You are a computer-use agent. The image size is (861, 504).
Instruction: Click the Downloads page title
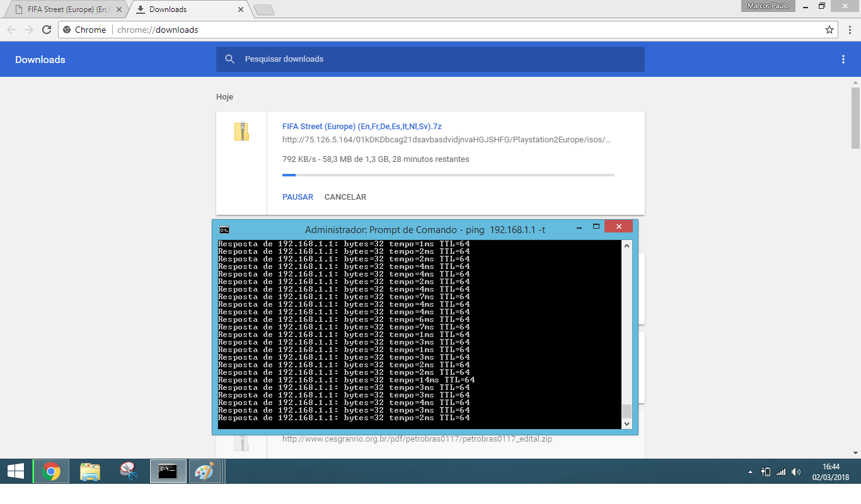tap(40, 60)
